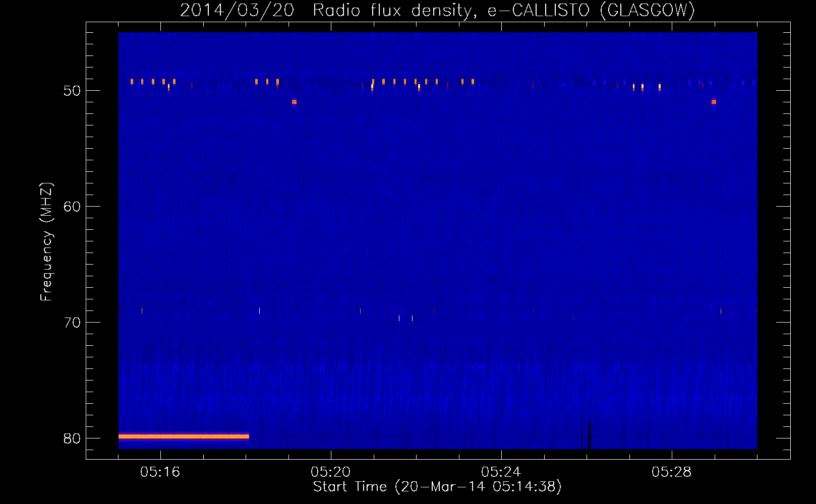Click the 60 frequency tick label
Screen dimensions: 816x504
point(72,207)
